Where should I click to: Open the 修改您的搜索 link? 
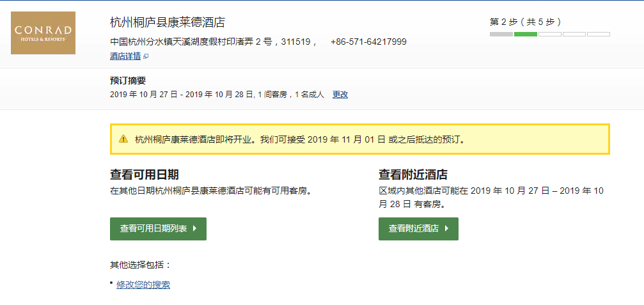point(143,285)
